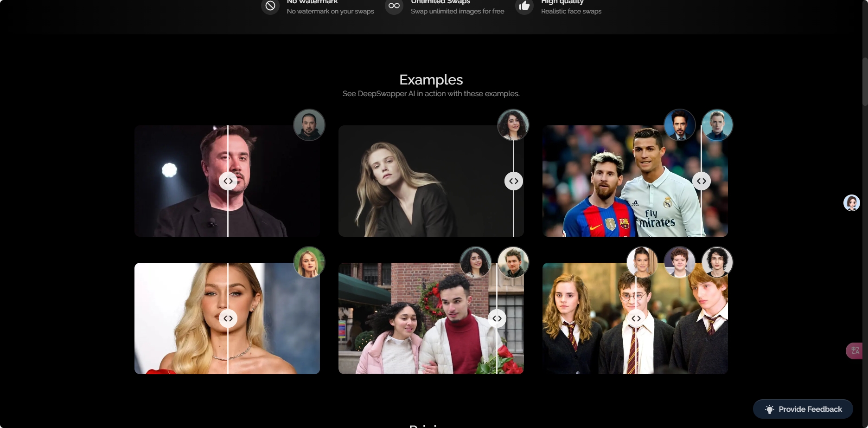Screen dimensions: 868x428
Task: Click the compare handle on dark portrait example
Action: point(514,181)
